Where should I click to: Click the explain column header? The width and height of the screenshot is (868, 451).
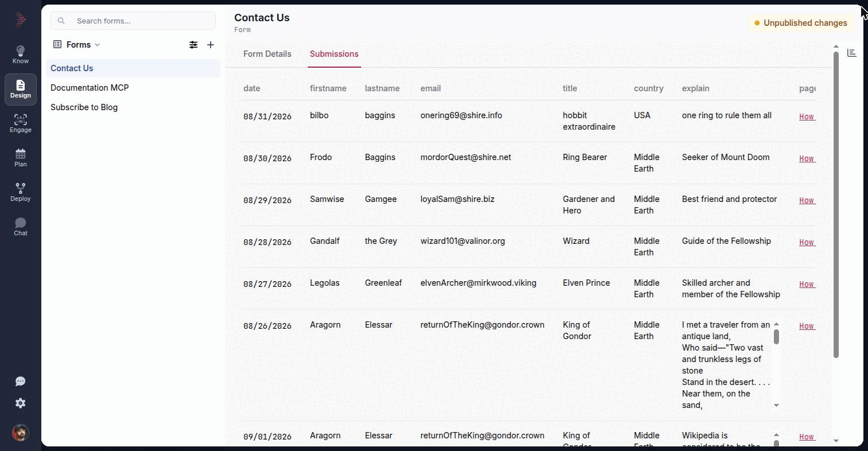696,88
